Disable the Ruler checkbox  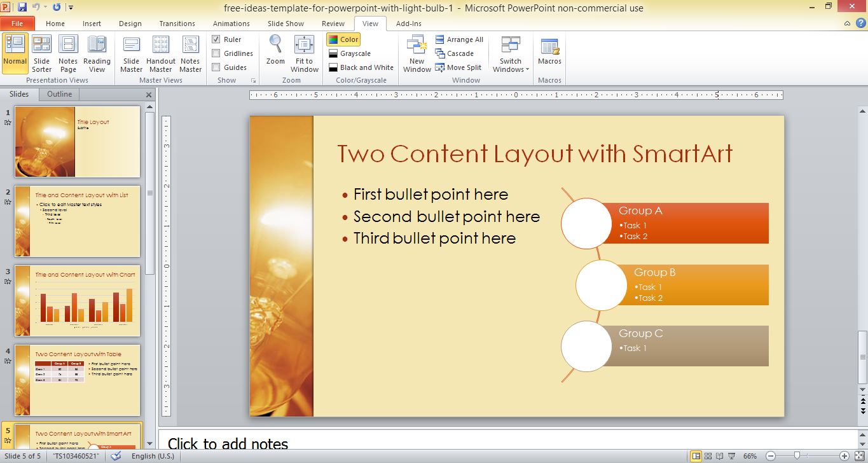(216, 39)
